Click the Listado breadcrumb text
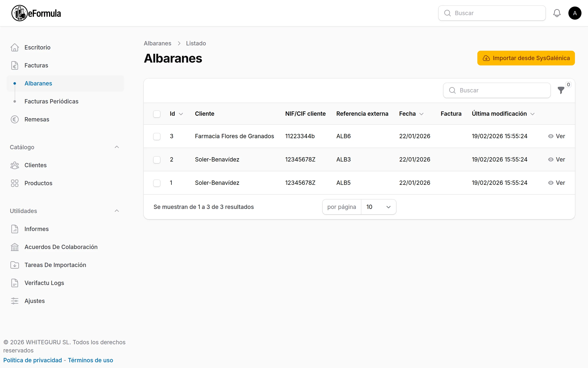This screenshot has width=588, height=368. click(196, 43)
